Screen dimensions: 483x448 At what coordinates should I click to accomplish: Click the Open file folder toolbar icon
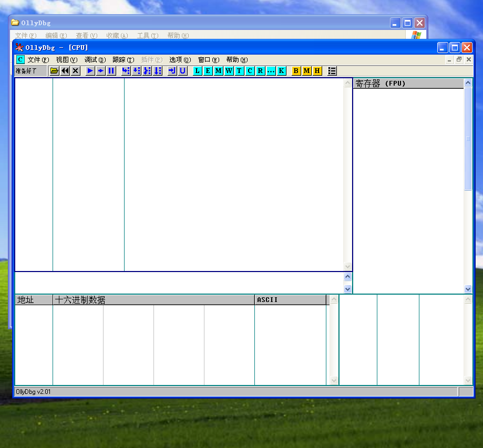(x=55, y=71)
